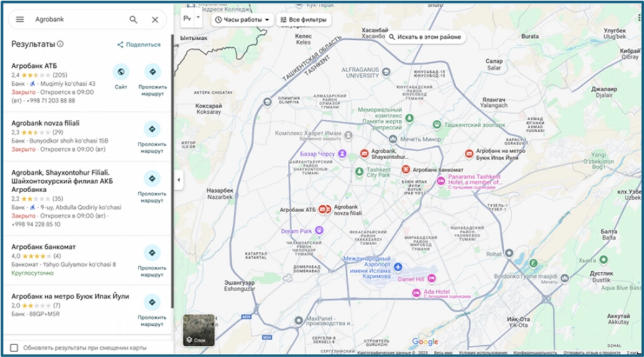This screenshot has width=644, height=357.
Task: Click address Yahyo Gulyamov ko'chasi 8
Action: pos(80,264)
